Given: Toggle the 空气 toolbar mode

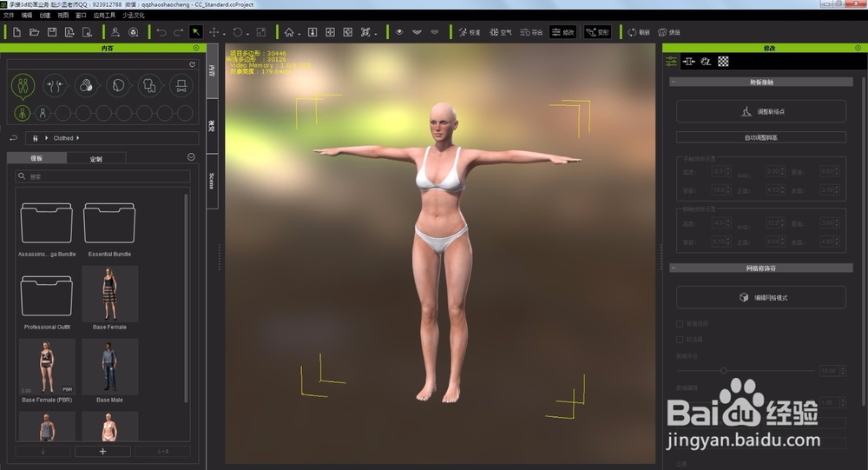Looking at the screenshot, I should [500, 32].
